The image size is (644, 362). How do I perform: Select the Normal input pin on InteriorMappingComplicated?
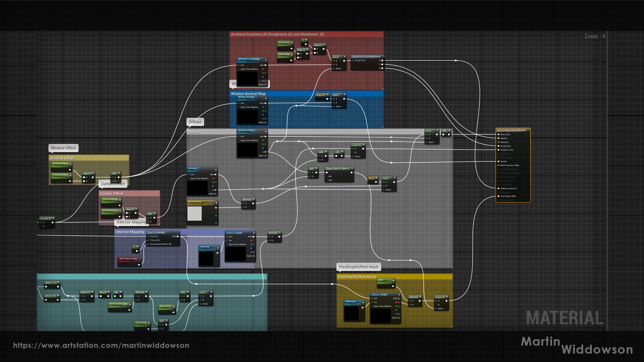coord(498,162)
